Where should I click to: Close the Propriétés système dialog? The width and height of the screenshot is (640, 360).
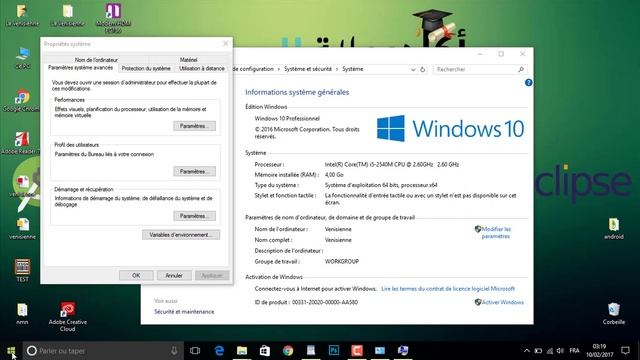coord(225,43)
